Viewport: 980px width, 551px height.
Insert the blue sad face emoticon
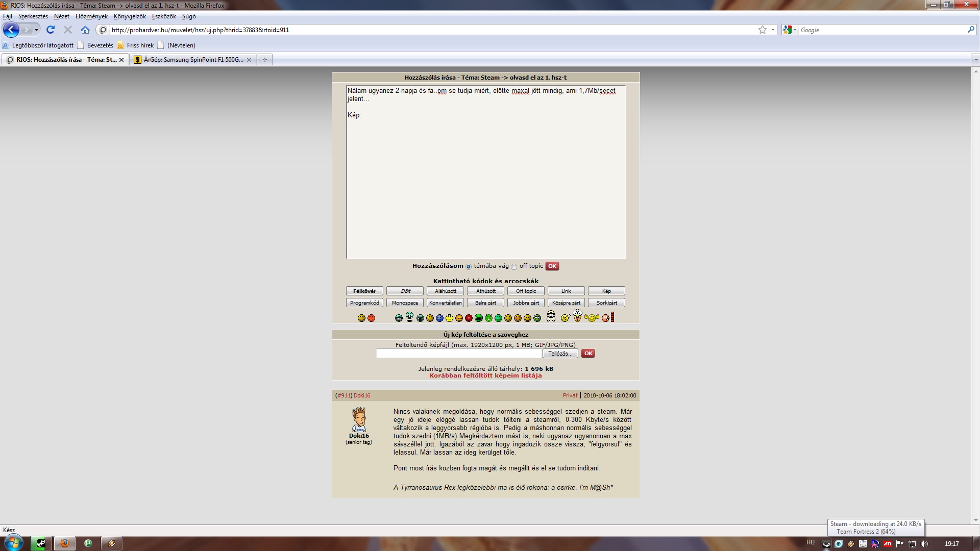point(439,318)
